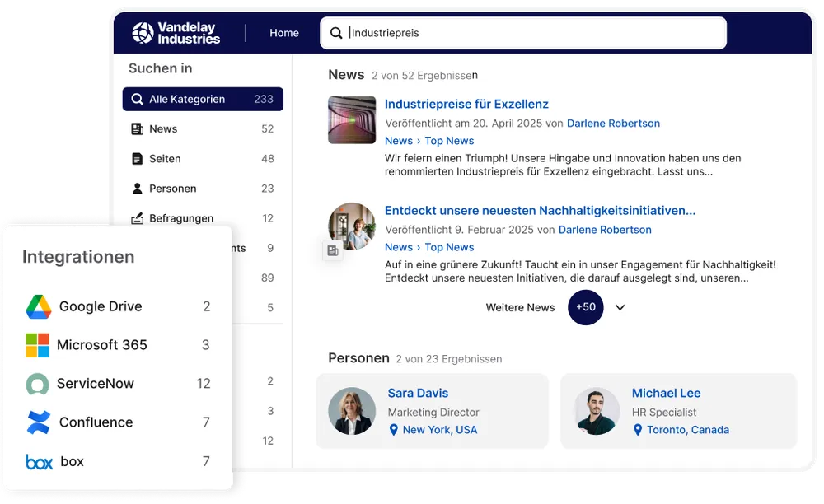Click the location pin beside Toronto, Canada
824x504 pixels.
638,430
